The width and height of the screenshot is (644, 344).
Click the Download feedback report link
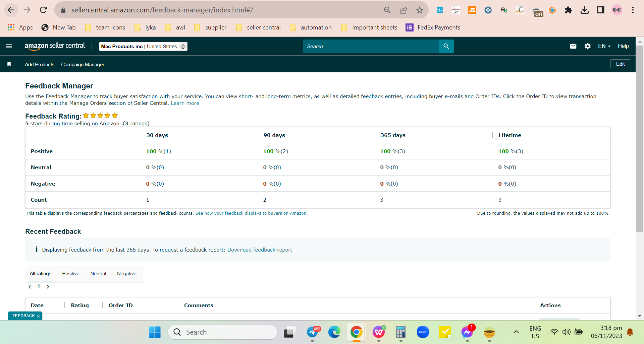tap(260, 250)
